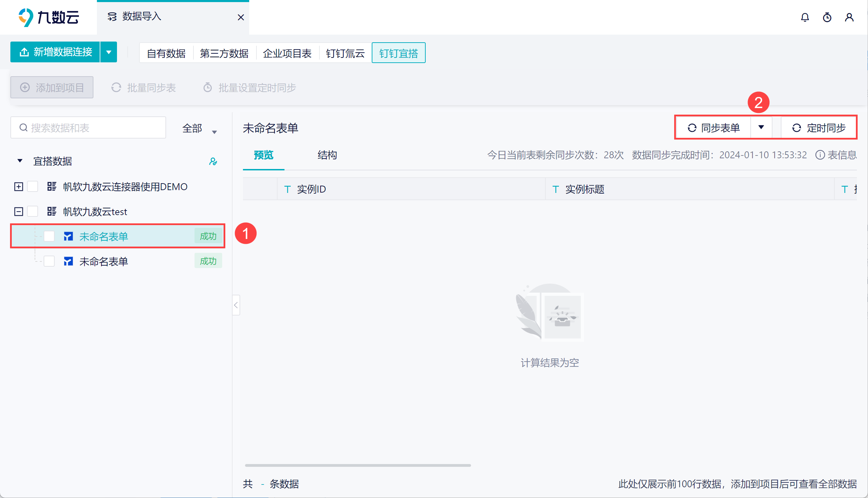Click the 帆软九数云test app grid icon
This screenshot has height=498, width=868.
(x=52, y=211)
